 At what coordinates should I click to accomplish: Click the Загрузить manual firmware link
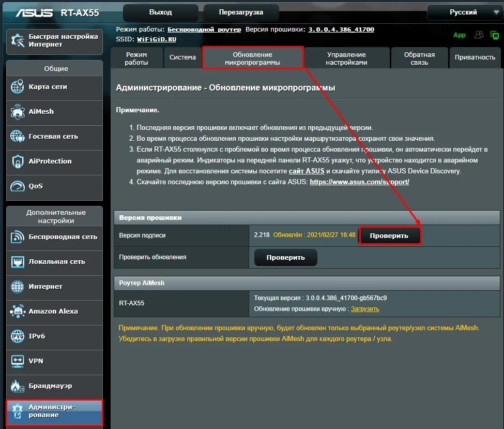(x=365, y=309)
